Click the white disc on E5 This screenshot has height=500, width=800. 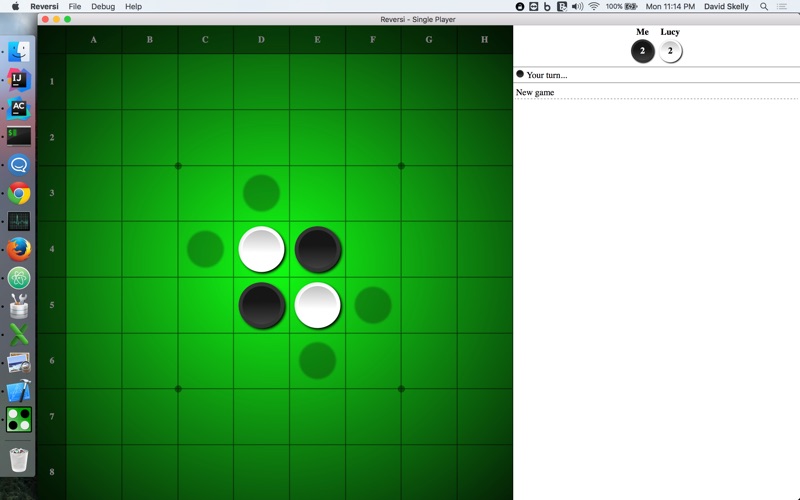pos(317,305)
